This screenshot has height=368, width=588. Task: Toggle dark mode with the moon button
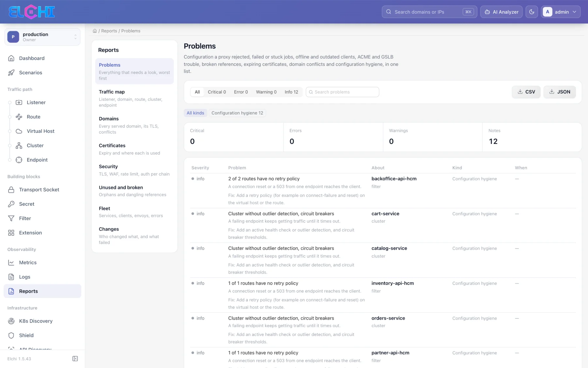click(532, 12)
